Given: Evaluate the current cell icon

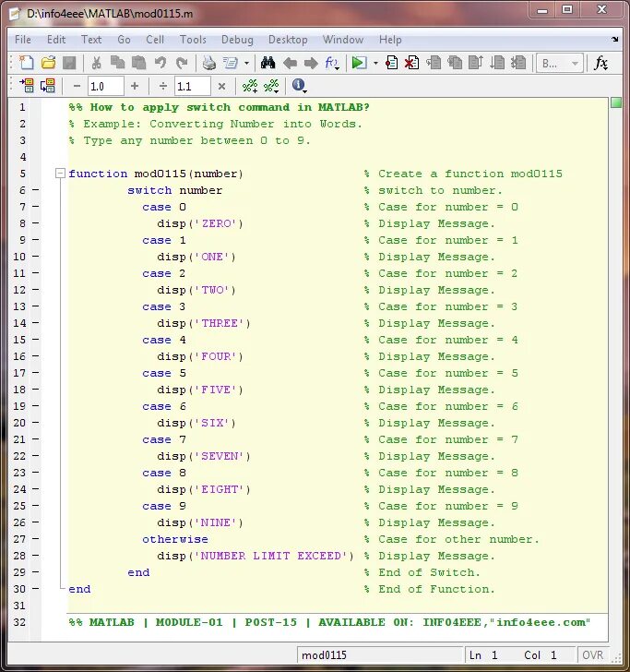Looking at the screenshot, I should [27, 86].
